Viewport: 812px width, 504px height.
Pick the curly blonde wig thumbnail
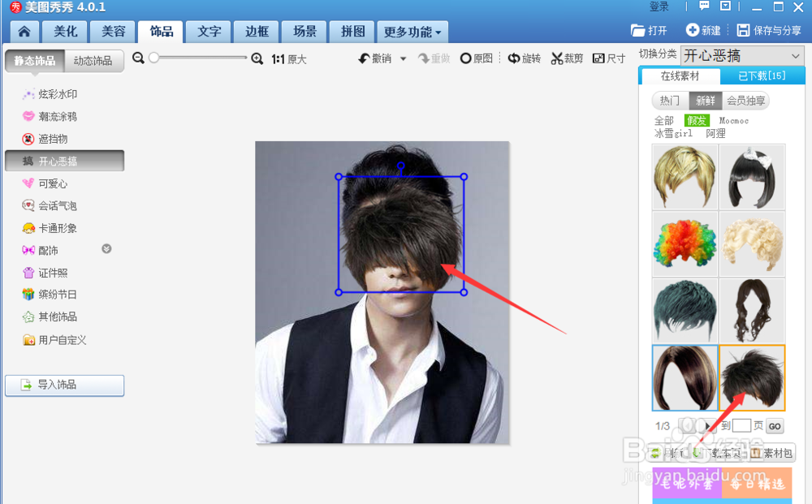pyautogui.click(x=752, y=243)
